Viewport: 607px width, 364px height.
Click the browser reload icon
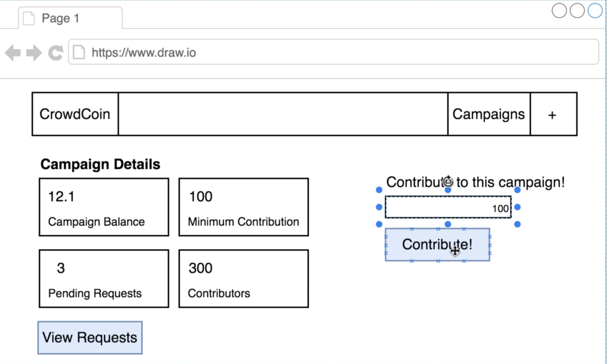[x=56, y=52]
